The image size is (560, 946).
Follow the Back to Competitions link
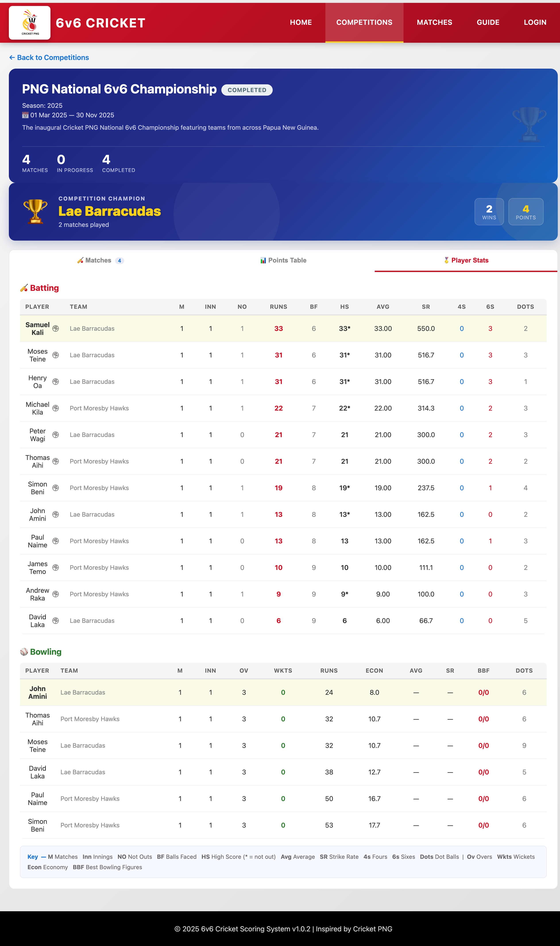click(x=49, y=58)
